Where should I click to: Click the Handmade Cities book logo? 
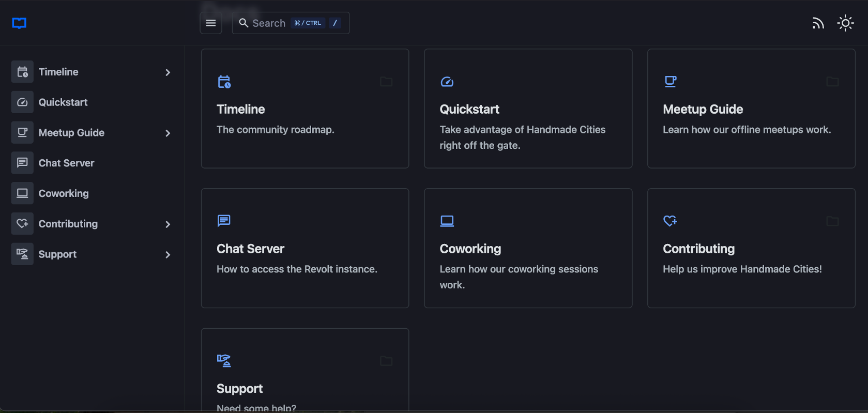[x=19, y=23]
